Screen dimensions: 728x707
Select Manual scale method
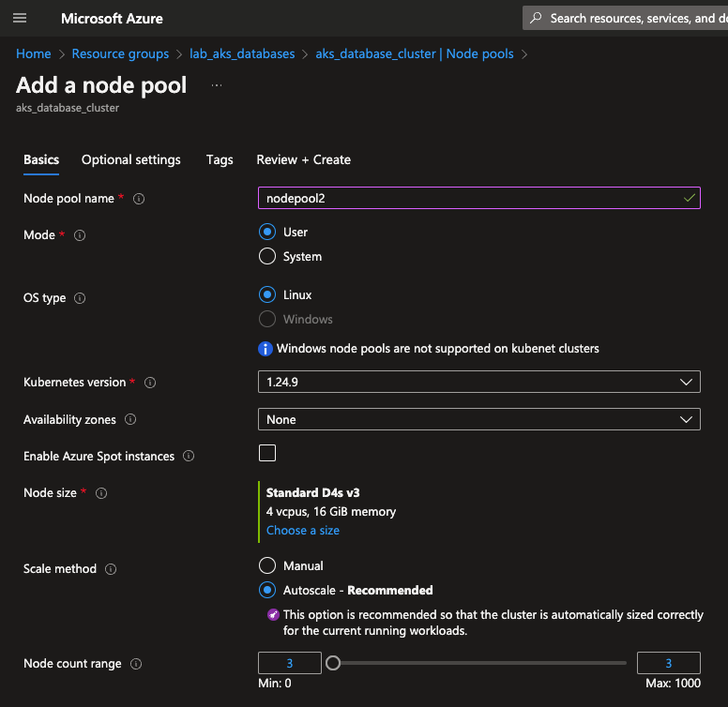click(267, 566)
